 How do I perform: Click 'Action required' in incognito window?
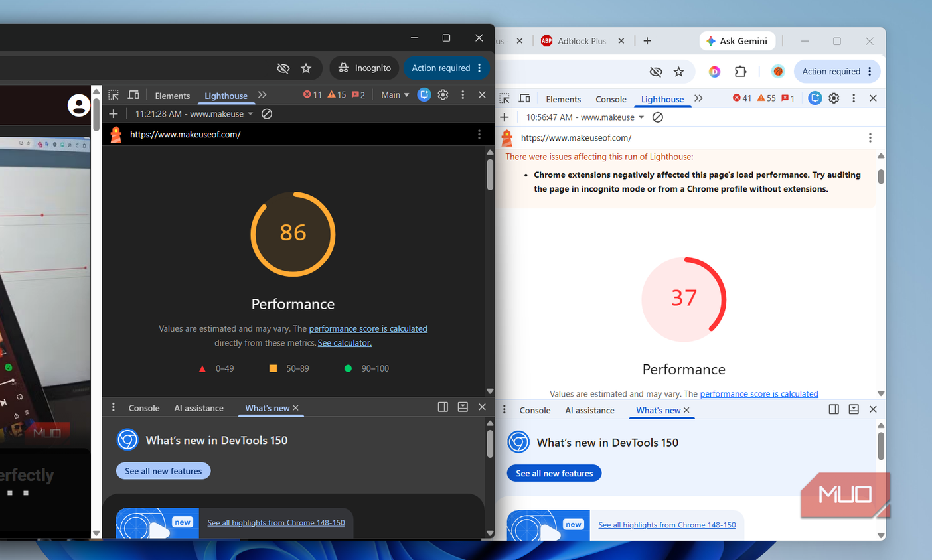447,68
